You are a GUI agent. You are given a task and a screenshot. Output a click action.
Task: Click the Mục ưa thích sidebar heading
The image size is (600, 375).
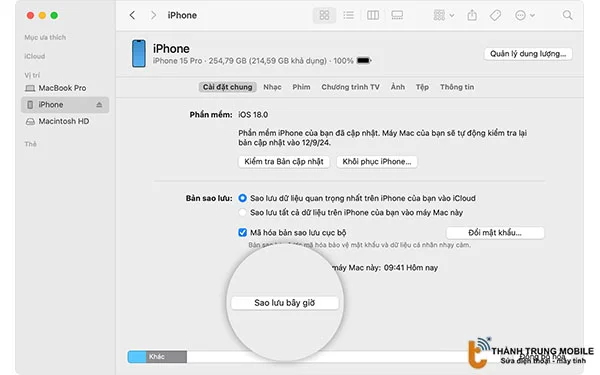45,38
